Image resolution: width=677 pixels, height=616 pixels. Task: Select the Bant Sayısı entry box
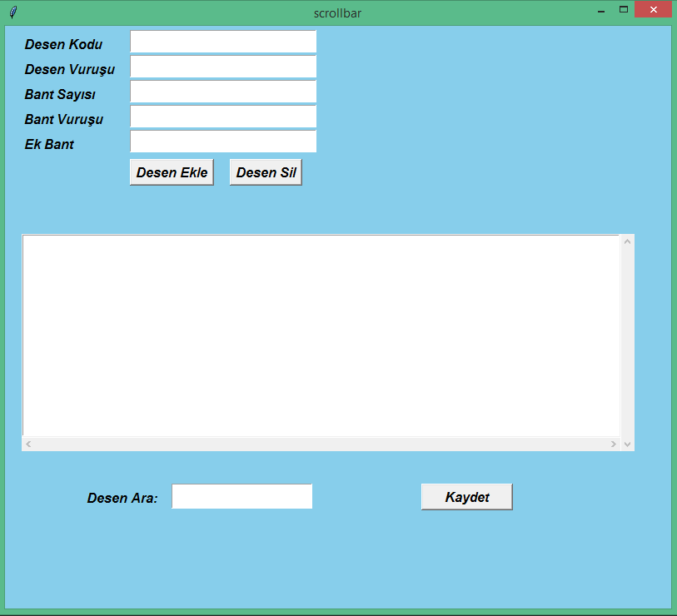[x=223, y=92]
